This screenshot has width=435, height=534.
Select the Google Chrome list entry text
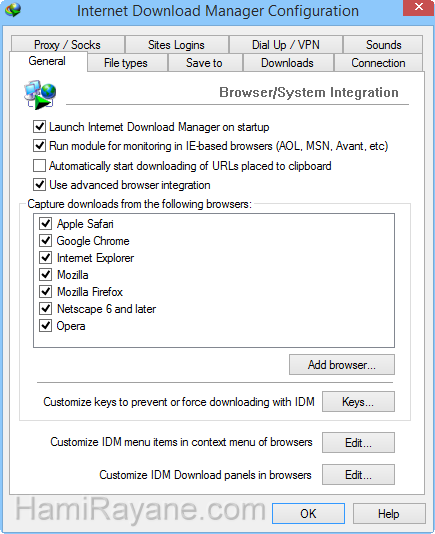point(93,241)
